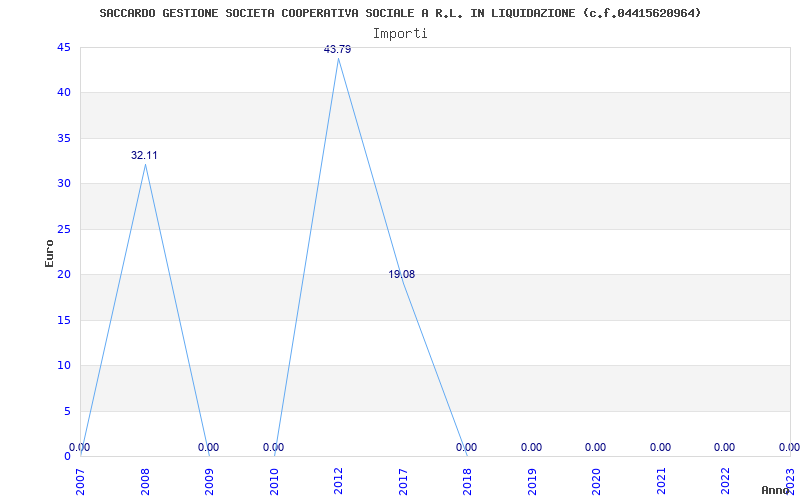Click the 'Anno' x-axis title

coord(775,490)
